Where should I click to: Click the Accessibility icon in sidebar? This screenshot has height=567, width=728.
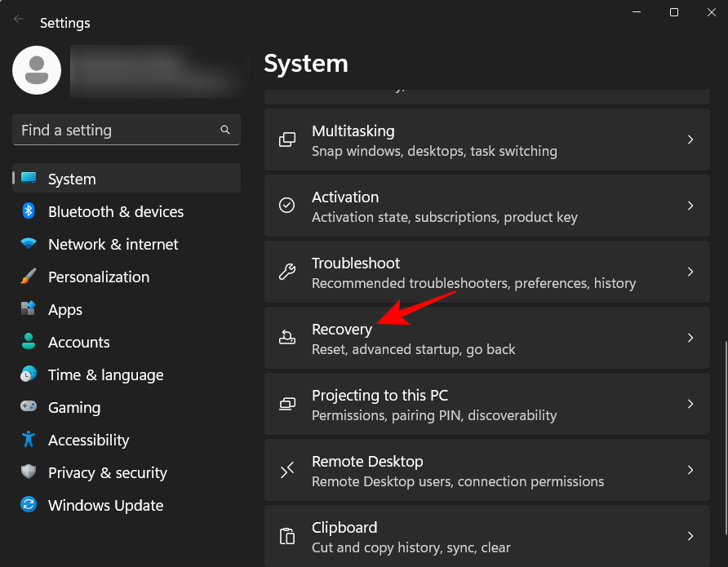29,440
